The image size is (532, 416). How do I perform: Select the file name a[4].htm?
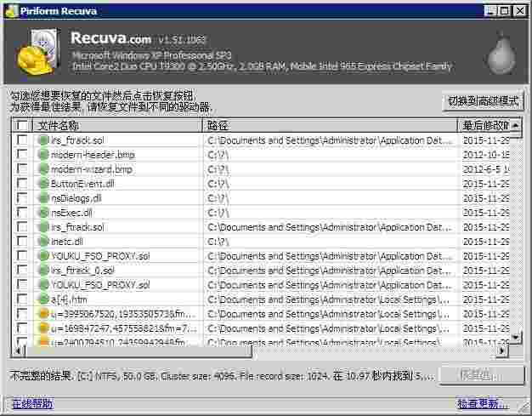69,299
